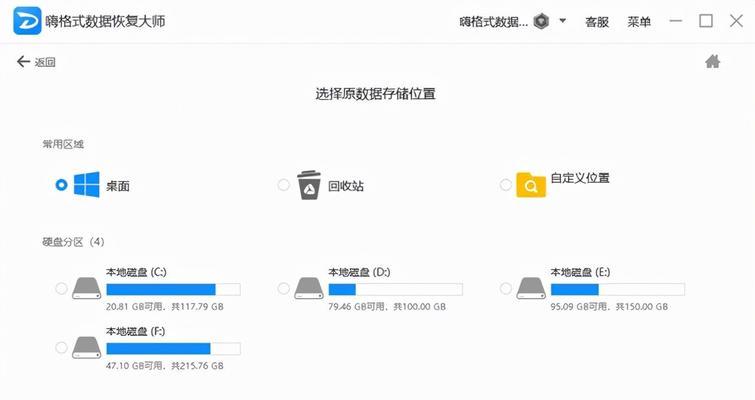Viewport: 755px width, 400px height.
Task: Click label 本地磁盘 (C:)
Action: (136, 272)
